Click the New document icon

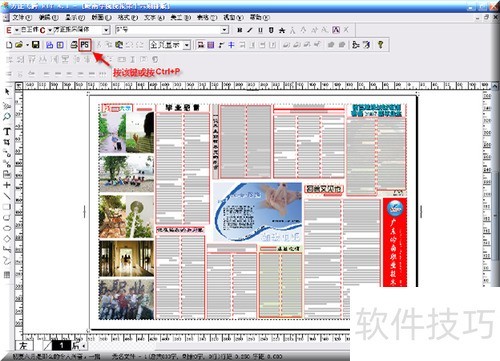tap(9, 45)
